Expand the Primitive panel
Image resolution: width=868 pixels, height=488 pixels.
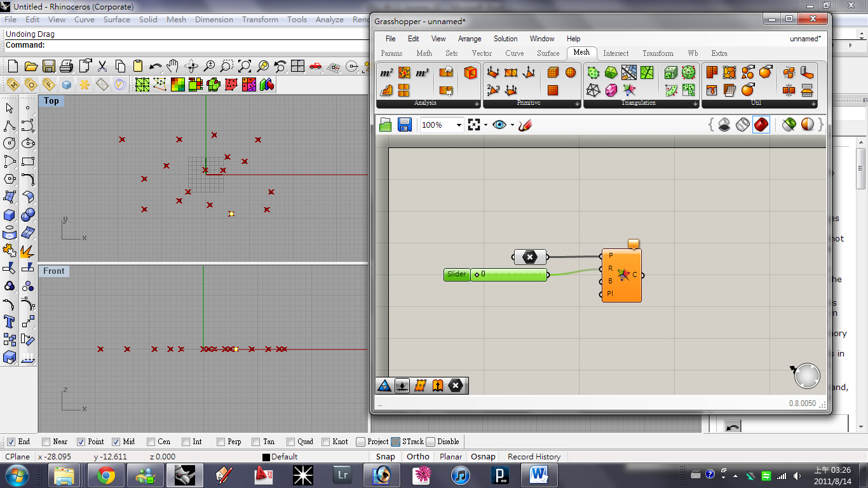(x=576, y=104)
